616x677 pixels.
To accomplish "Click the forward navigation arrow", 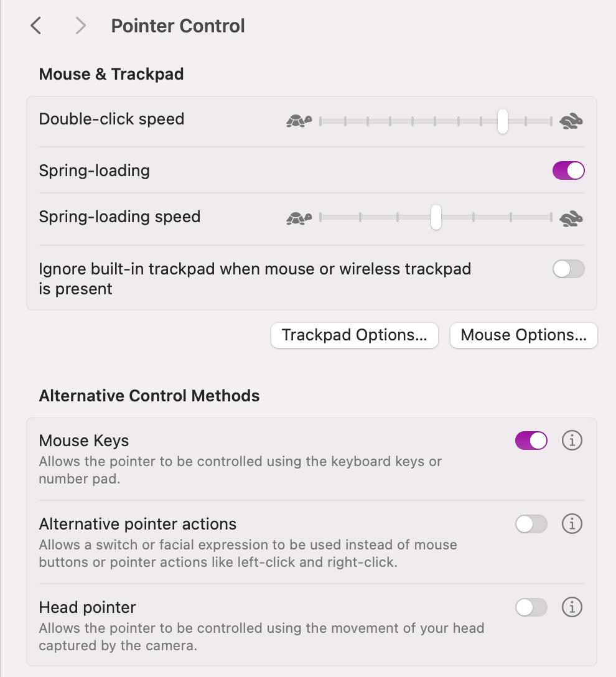I will (x=80, y=26).
